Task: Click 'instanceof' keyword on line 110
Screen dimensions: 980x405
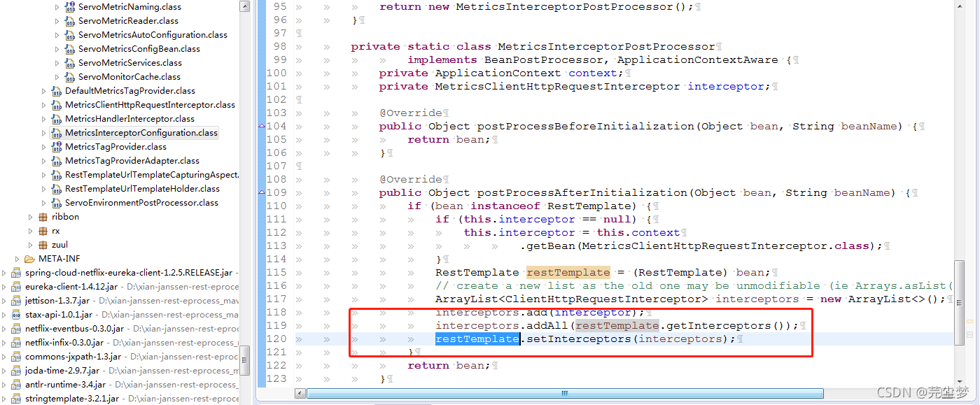Action: coord(505,206)
